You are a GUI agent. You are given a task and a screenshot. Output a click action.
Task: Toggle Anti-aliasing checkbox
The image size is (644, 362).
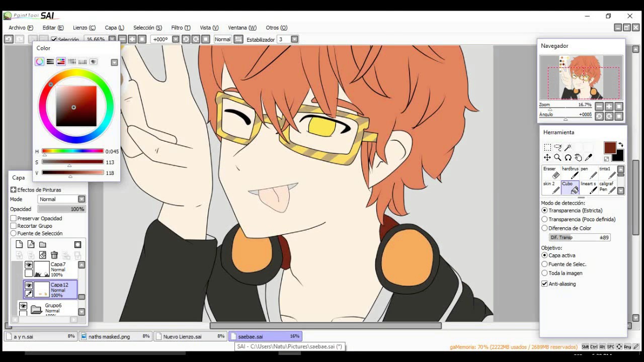(x=544, y=284)
